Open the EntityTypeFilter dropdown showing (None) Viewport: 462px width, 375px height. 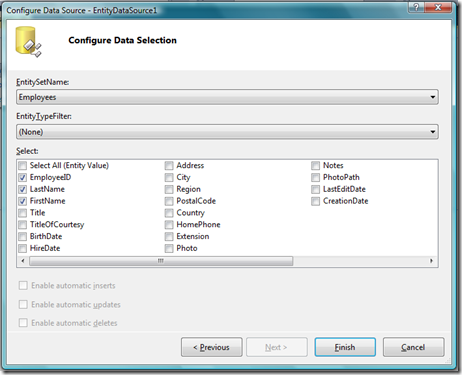(x=227, y=132)
